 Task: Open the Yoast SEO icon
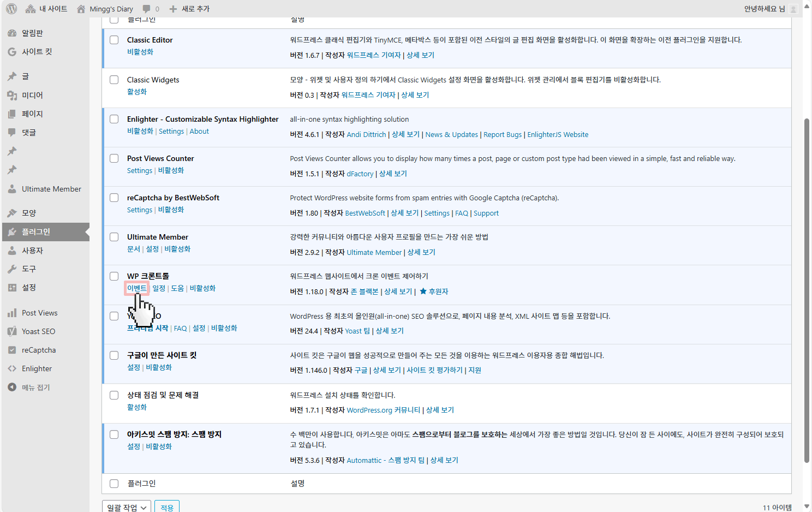tap(12, 331)
